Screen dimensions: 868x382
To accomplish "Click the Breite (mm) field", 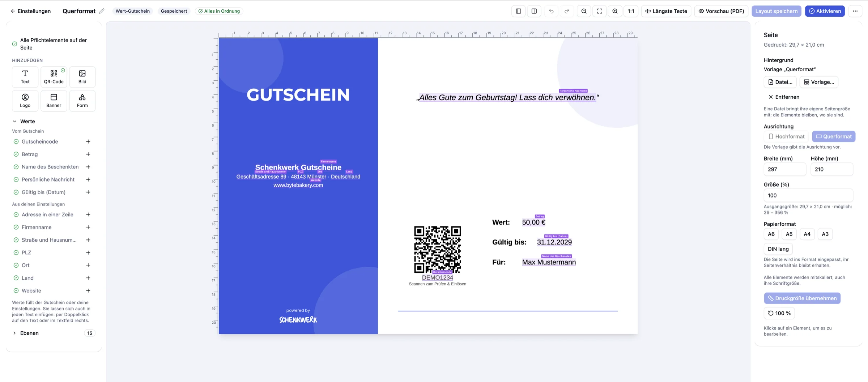I will coord(785,169).
